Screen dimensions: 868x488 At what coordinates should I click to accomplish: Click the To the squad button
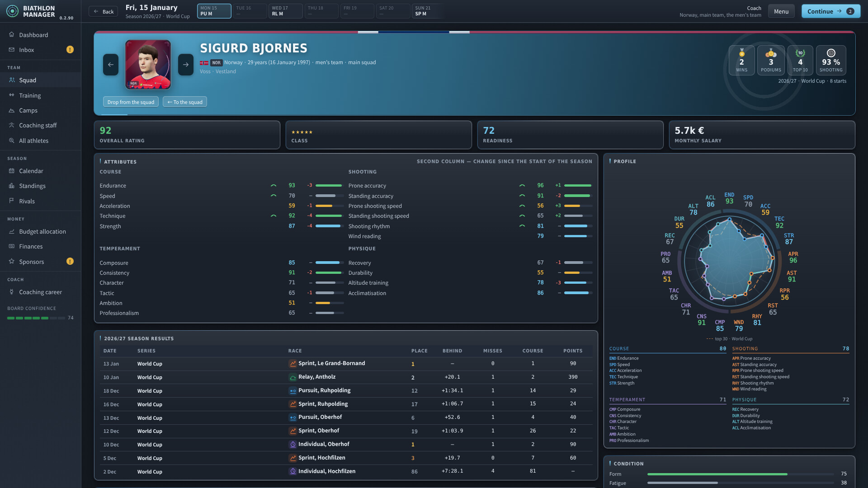click(x=185, y=102)
